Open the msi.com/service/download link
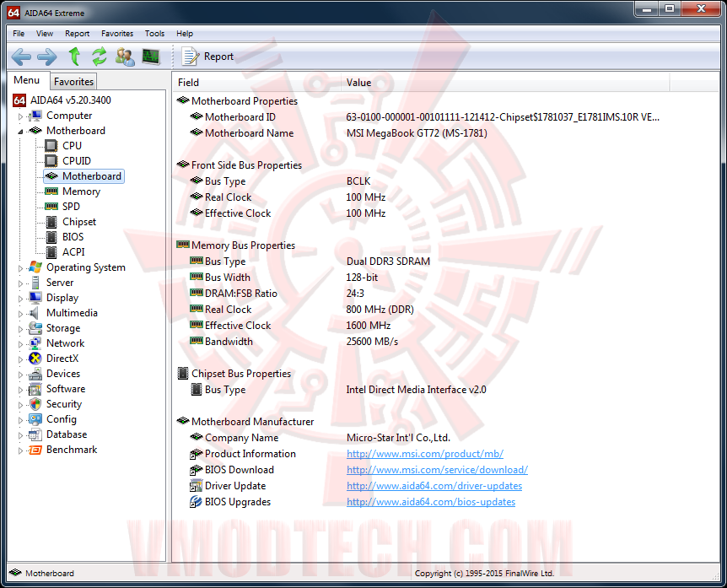 [x=437, y=470]
